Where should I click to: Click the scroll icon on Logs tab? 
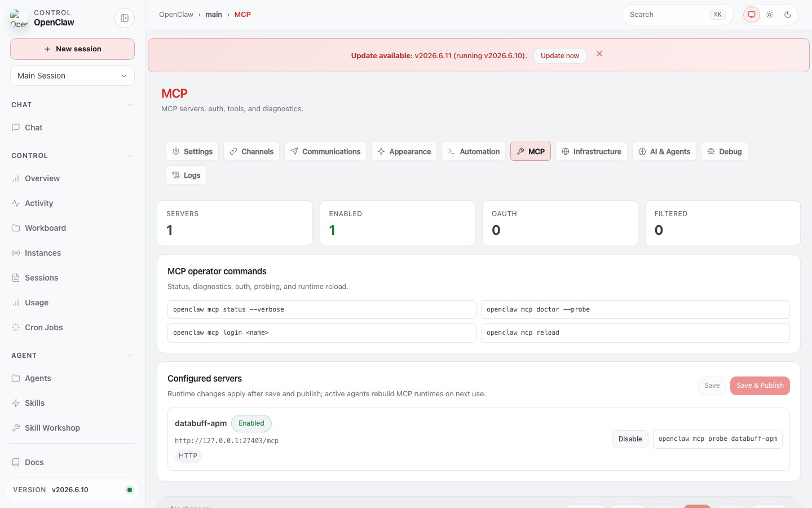[x=176, y=175]
